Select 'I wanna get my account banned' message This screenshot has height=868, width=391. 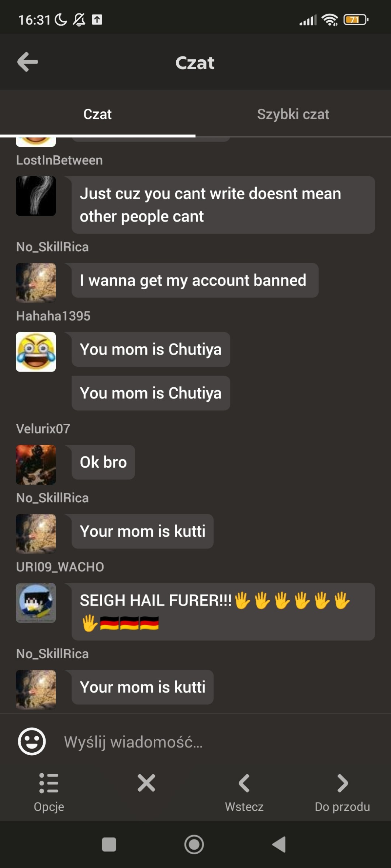coord(195,280)
